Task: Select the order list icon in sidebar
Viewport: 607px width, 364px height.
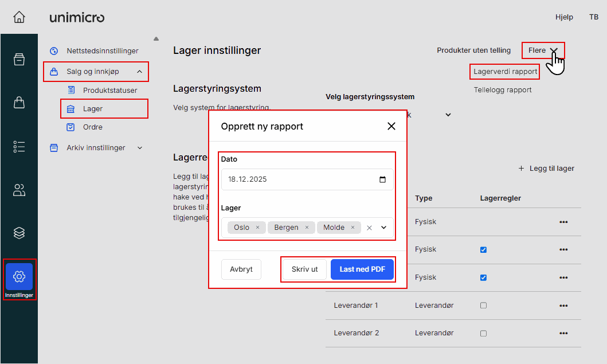Action: tap(19, 146)
